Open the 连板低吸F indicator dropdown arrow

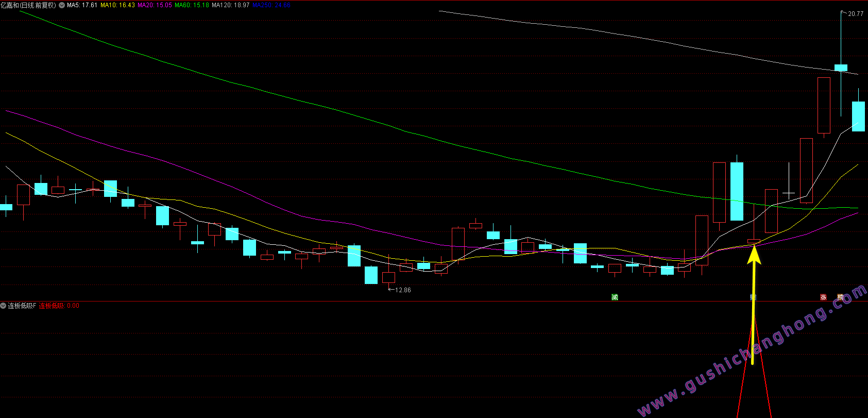pos(3,306)
